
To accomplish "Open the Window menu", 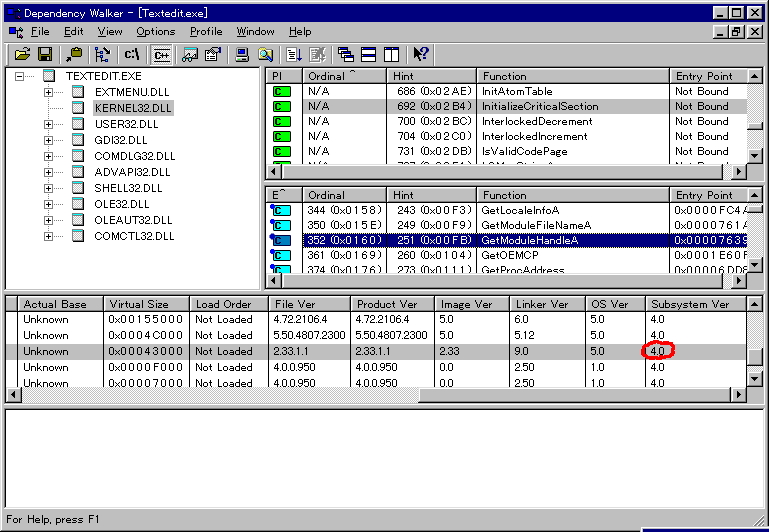I will tap(255, 32).
